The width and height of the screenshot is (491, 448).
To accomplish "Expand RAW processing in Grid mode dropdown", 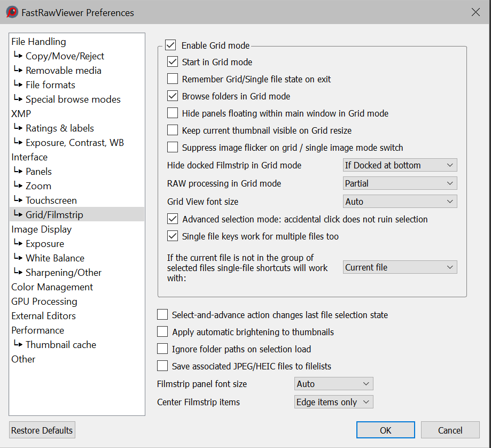I will click(400, 183).
